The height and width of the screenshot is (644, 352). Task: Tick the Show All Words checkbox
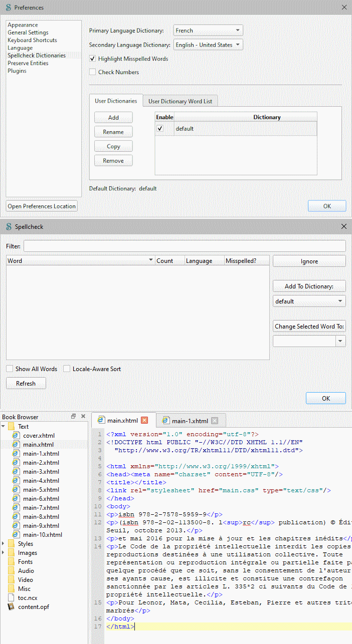click(10, 369)
